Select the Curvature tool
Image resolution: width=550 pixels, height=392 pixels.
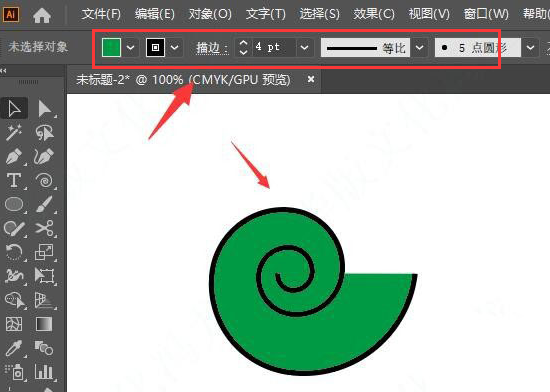[45, 156]
